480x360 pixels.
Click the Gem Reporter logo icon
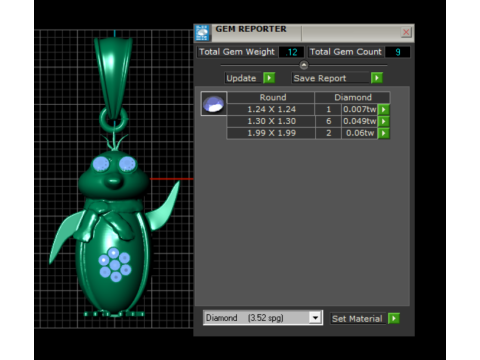click(x=202, y=33)
